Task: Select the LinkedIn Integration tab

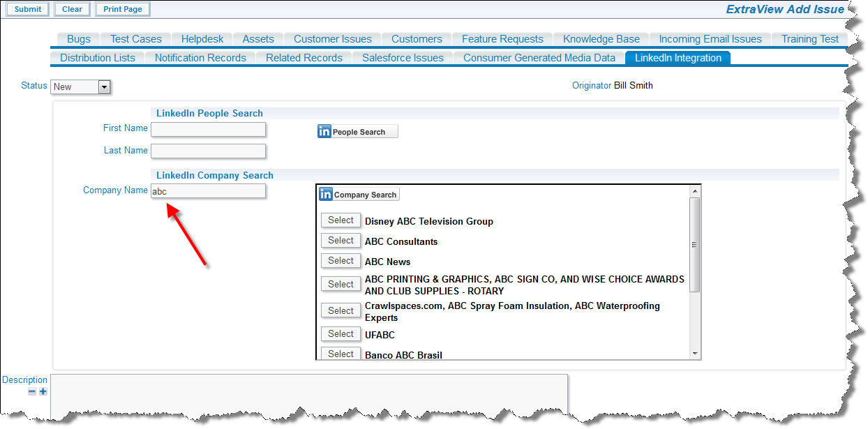Action: (x=678, y=58)
